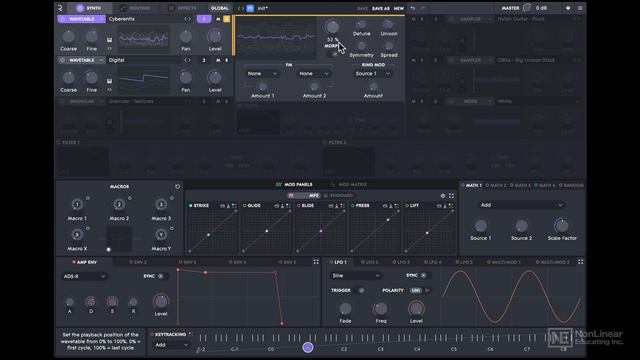Screen dimensions: 640x360
Task: Switch to the SYNTH tab
Action: [89, 8]
